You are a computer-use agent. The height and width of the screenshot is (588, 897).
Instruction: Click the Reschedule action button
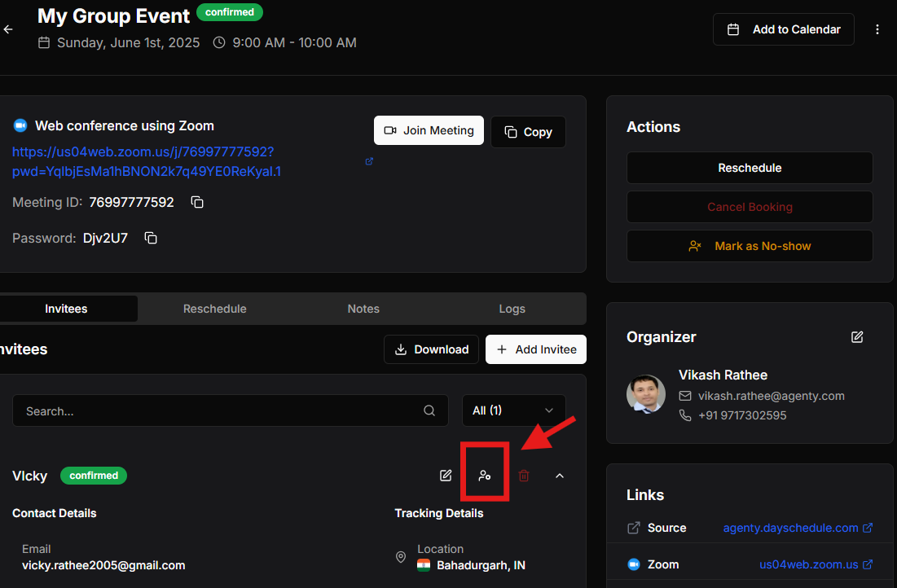pos(750,168)
